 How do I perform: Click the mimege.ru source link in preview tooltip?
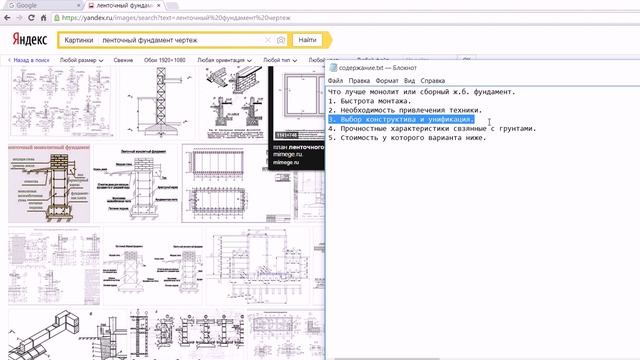(x=287, y=154)
